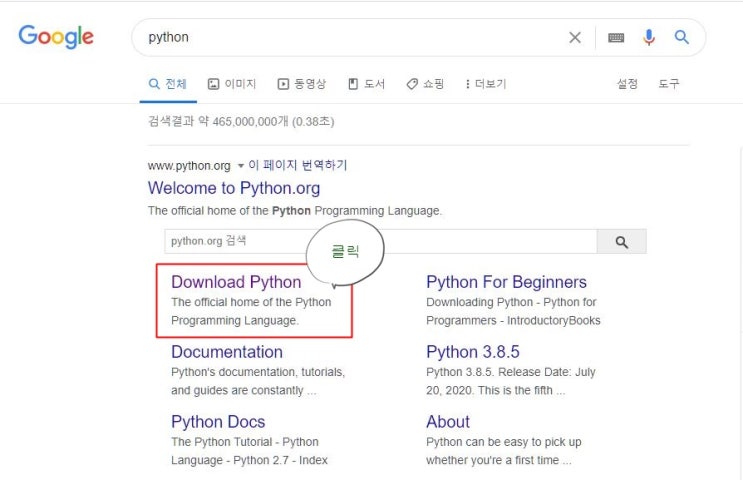Screen dimensions: 743x480
Task: Click the Google logo
Action: pyautogui.click(x=56, y=37)
